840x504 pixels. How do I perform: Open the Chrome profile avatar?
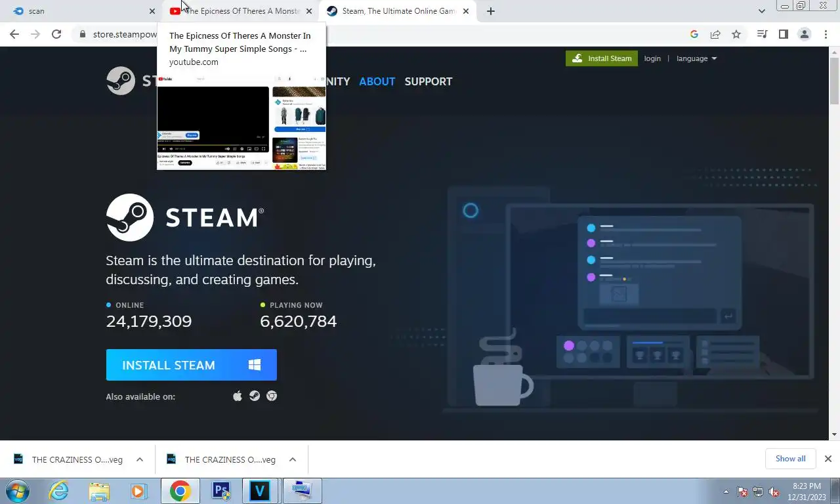pos(805,34)
